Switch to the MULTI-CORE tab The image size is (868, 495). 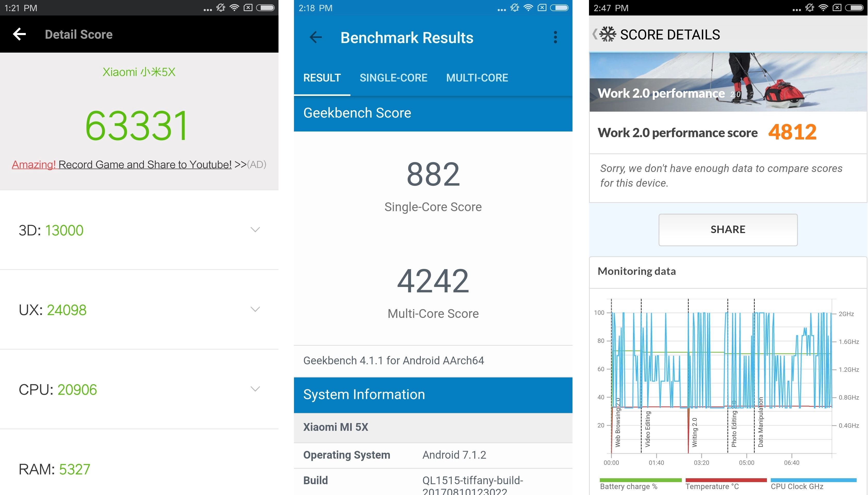click(x=477, y=78)
